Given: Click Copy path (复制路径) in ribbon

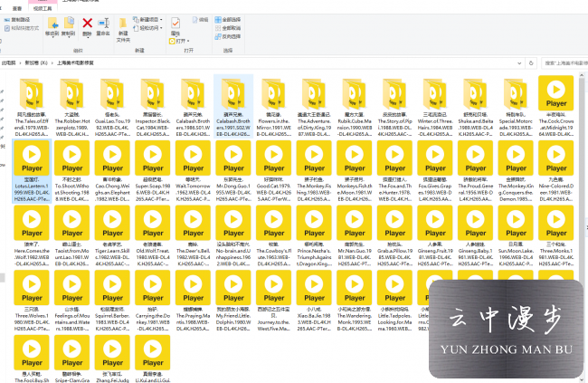Looking at the screenshot, I should pyautogui.click(x=17, y=20).
